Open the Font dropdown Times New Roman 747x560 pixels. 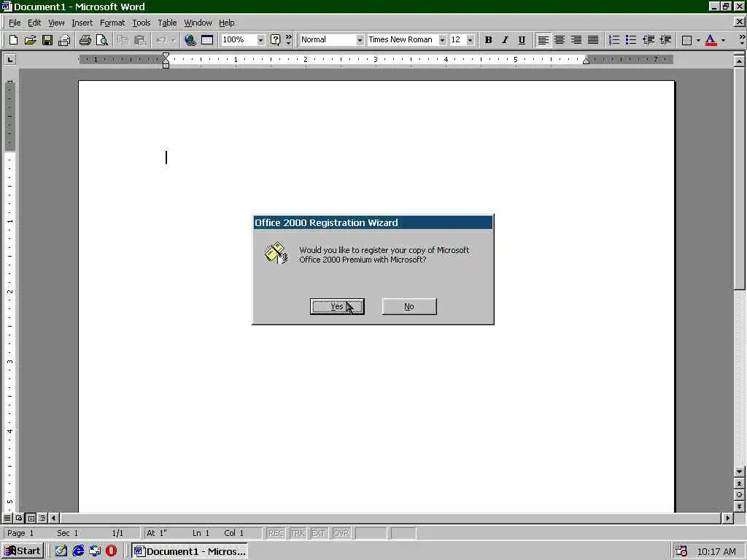click(x=442, y=40)
